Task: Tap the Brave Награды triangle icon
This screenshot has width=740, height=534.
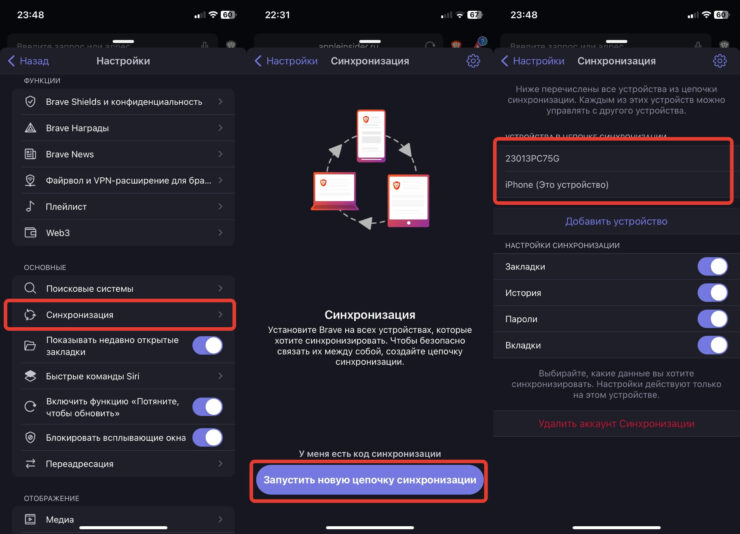Action: tap(30, 128)
